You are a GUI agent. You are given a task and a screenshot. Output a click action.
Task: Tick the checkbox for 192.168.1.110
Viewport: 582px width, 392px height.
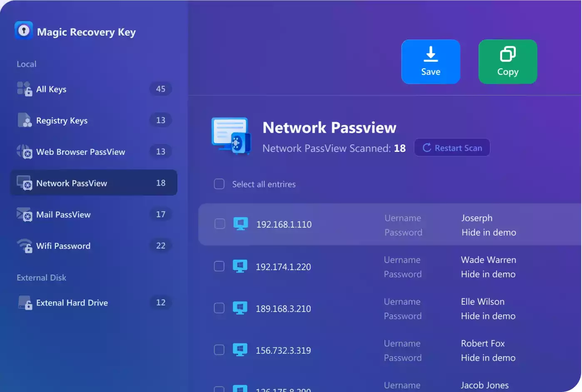[x=220, y=224]
